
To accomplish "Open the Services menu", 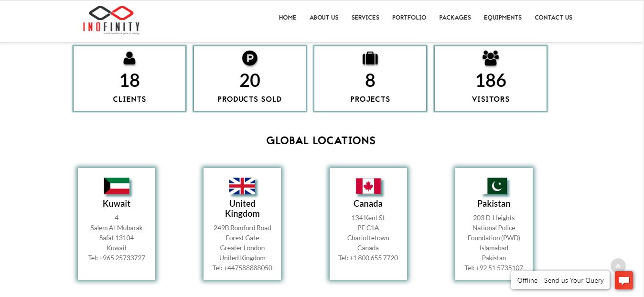I will [x=365, y=18].
